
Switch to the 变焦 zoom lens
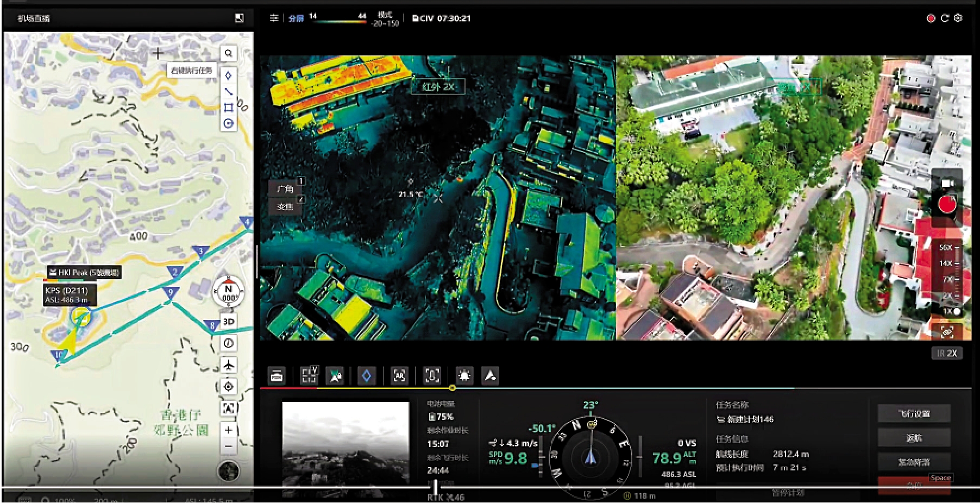[x=285, y=207]
